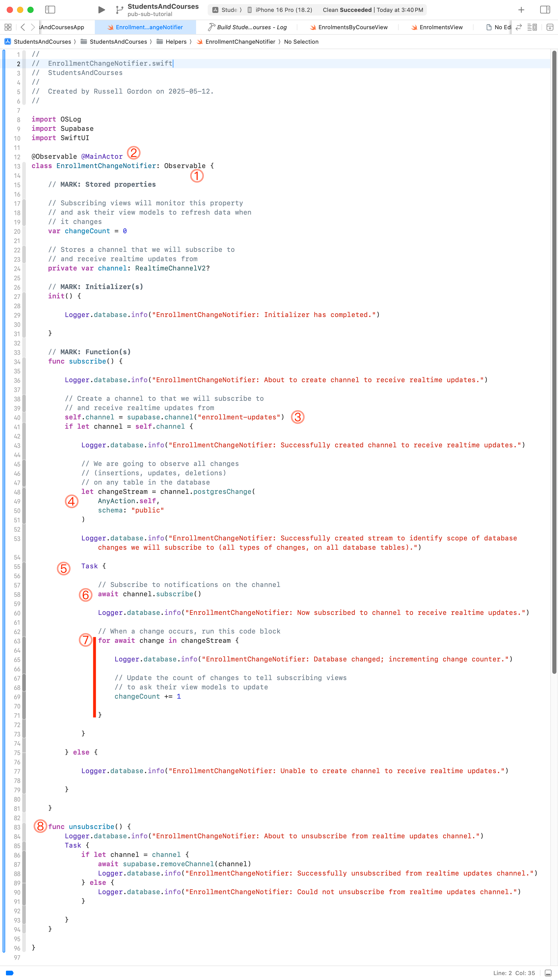Click the Run (play) button

(x=101, y=10)
